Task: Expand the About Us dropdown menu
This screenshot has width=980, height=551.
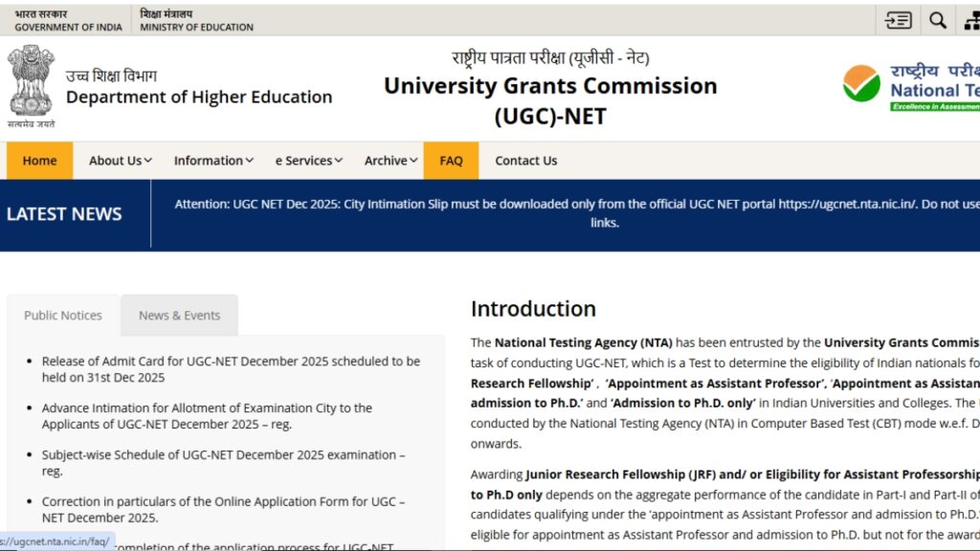Action: tap(119, 161)
